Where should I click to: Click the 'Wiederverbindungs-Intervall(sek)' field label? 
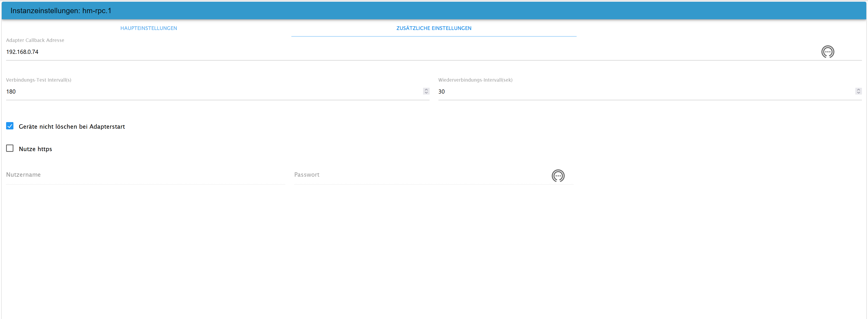point(475,80)
